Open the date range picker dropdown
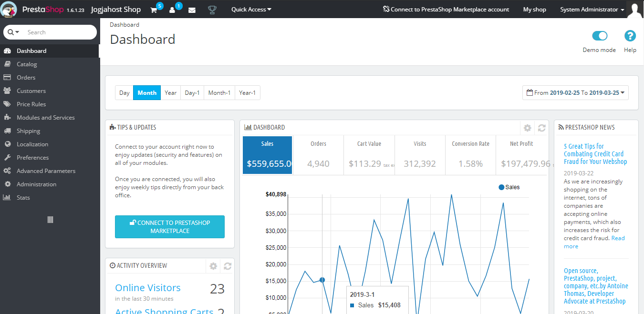Screen dimensions: 644x314 575,93
